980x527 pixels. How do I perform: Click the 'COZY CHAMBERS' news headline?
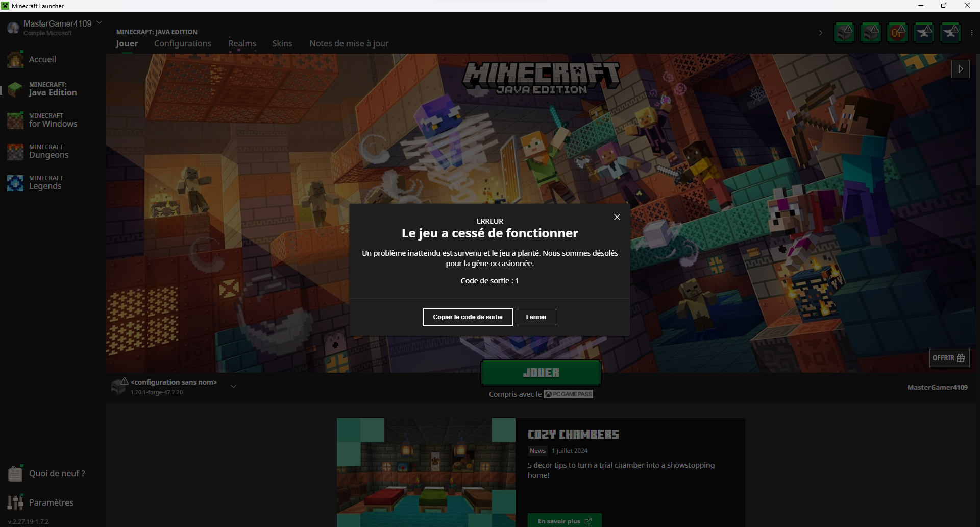tap(573, 435)
